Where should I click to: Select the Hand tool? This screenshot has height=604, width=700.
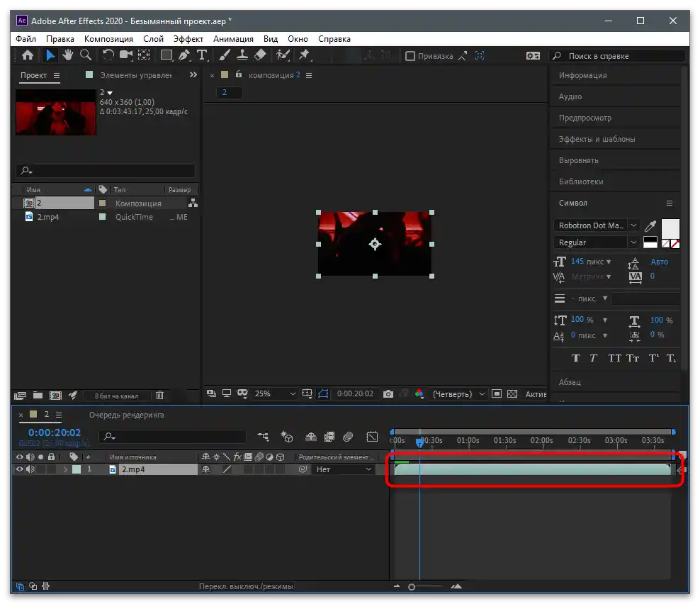point(68,55)
